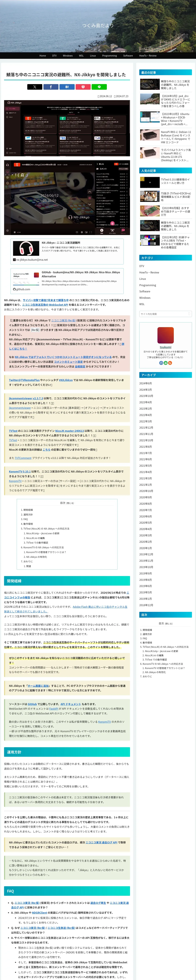Open the GitHub NX-Jikkyo repository link card
This screenshot has width=196, height=980.
[67, 281]
